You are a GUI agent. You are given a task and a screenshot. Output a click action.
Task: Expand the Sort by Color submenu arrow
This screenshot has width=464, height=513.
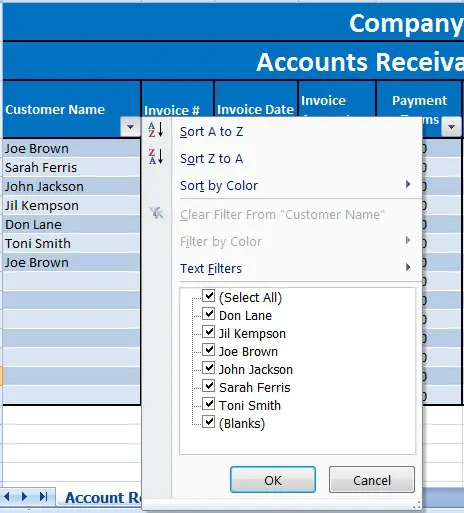(x=408, y=184)
